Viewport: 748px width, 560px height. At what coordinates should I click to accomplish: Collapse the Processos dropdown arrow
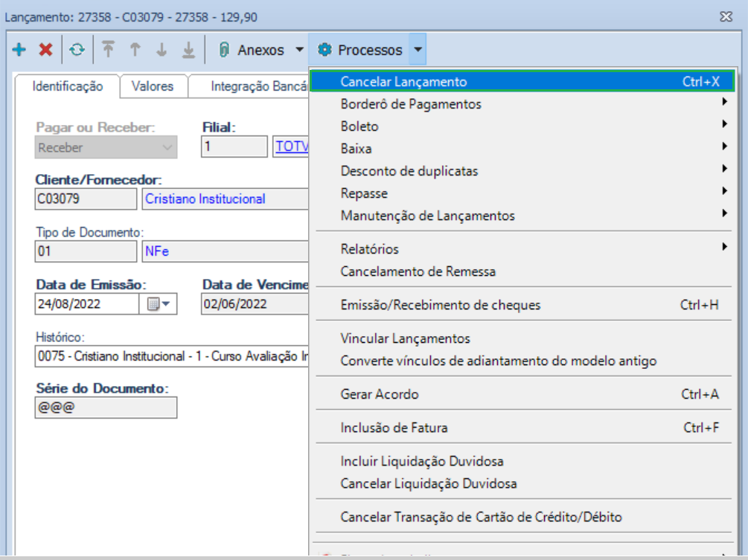point(418,49)
